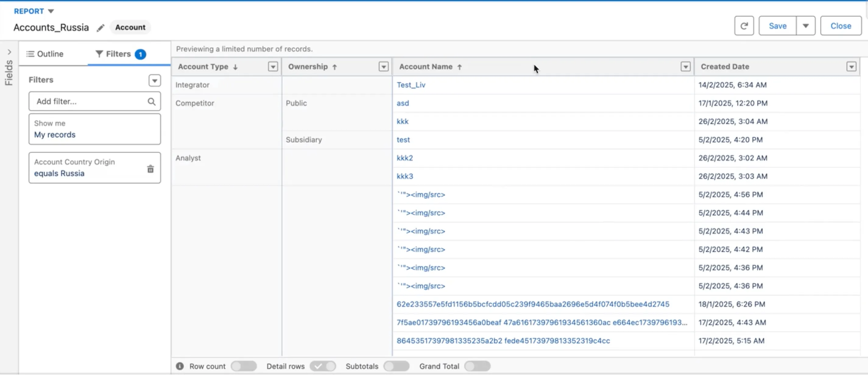This screenshot has height=375, width=868.
Task: Click the sort arrow on Account Name header
Action: tap(460, 67)
